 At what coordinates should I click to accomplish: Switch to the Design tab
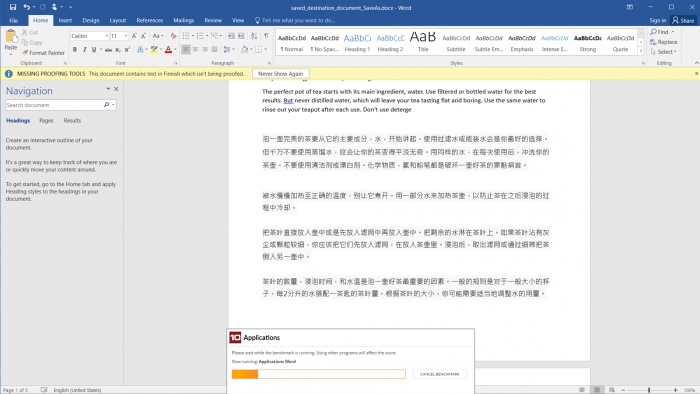(x=91, y=20)
